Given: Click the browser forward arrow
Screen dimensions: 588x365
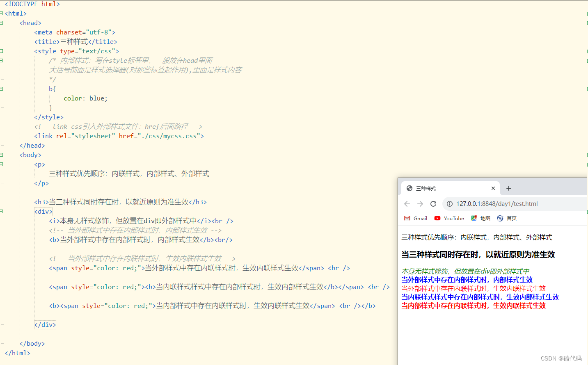Looking at the screenshot, I should tap(420, 204).
